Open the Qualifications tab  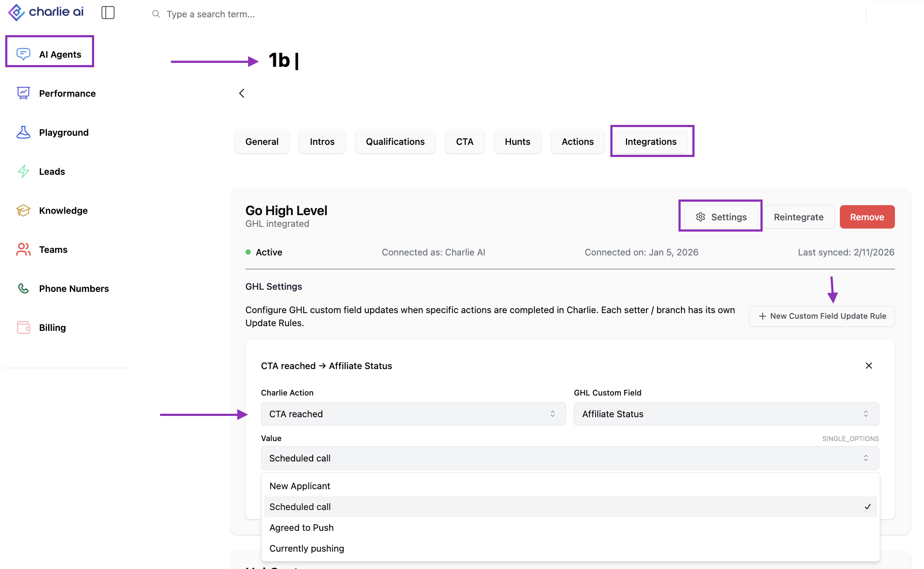(x=395, y=141)
